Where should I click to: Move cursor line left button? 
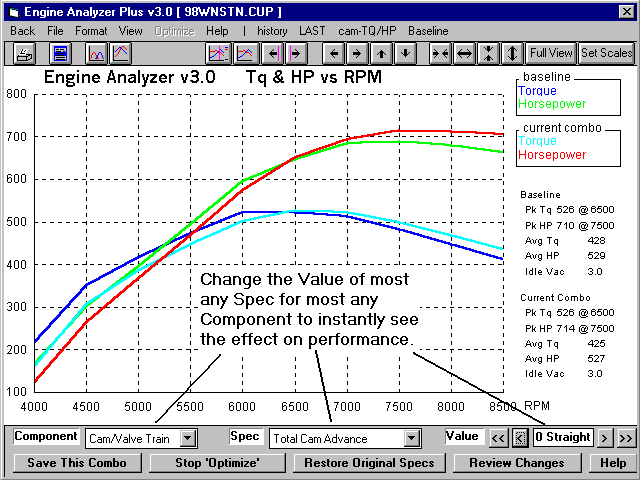(273, 53)
